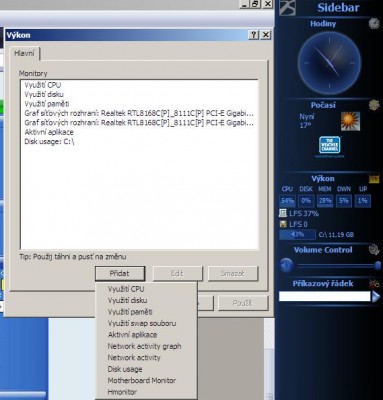Open The Weather Channel logo

tap(329, 145)
